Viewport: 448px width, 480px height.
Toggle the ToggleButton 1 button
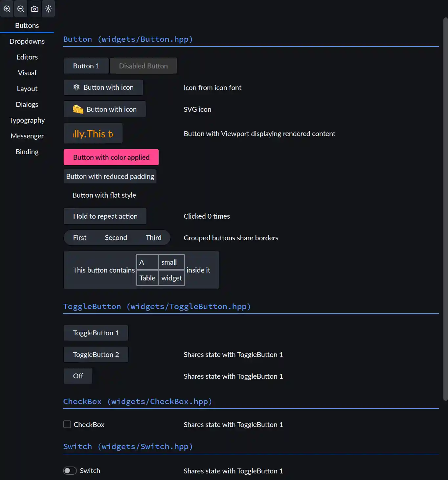[96, 333]
